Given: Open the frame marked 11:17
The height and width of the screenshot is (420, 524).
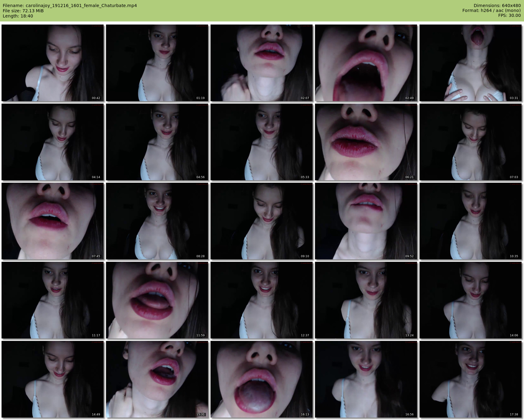Looking at the screenshot, I should click(x=52, y=300).
